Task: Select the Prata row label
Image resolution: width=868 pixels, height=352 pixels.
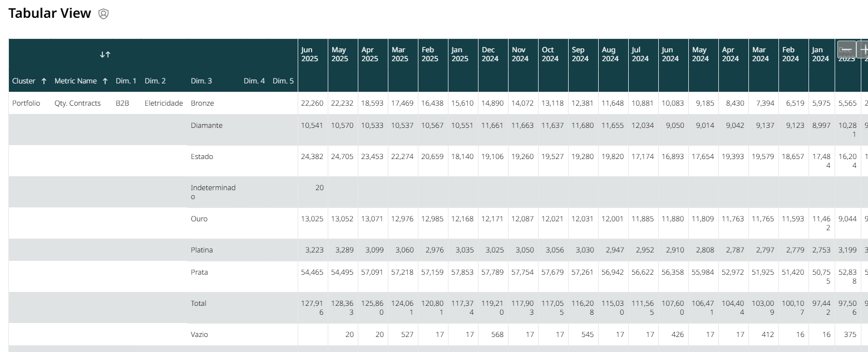Action: pyautogui.click(x=200, y=272)
